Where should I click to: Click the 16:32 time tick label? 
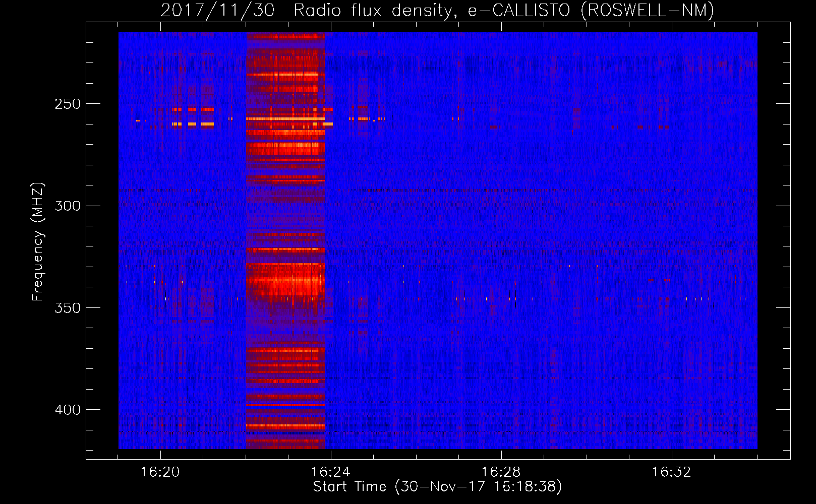671,472
